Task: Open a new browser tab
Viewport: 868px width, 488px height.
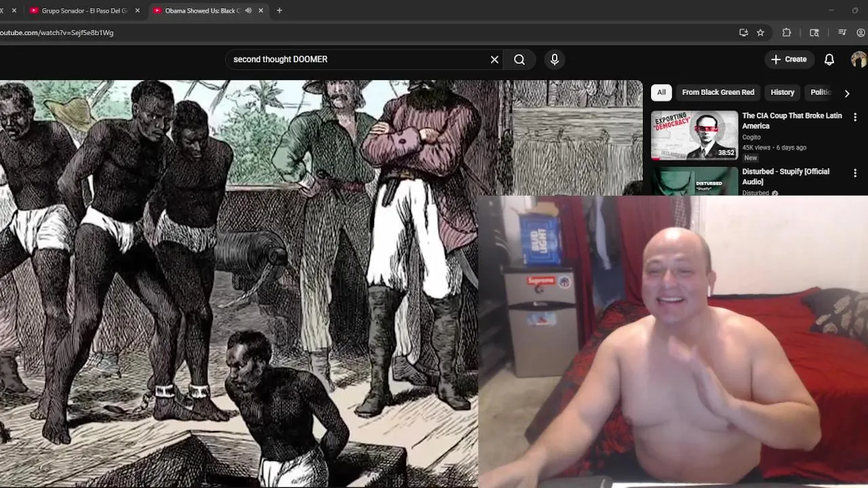Action: coord(279,11)
